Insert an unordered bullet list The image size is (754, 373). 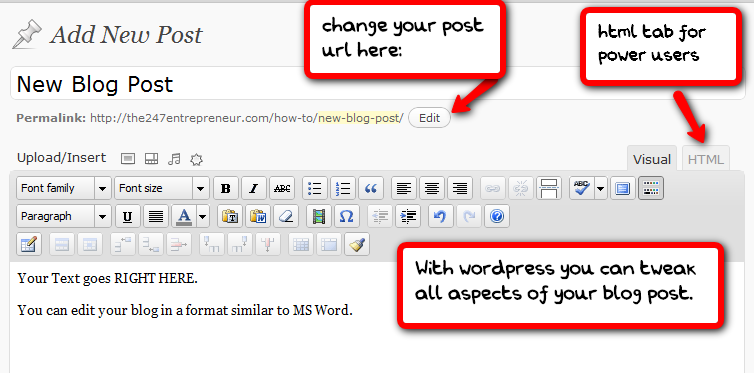pyautogui.click(x=315, y=188)
